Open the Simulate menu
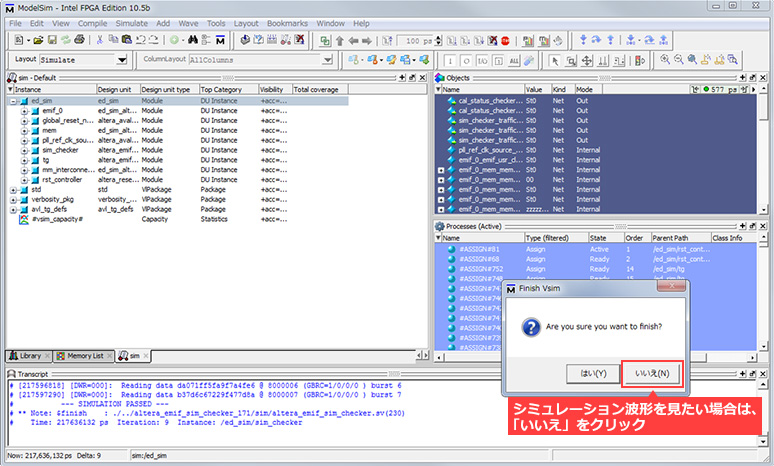The height and width of the screenshot is (466, 774). pyautogui.click(x=130, y=22)
